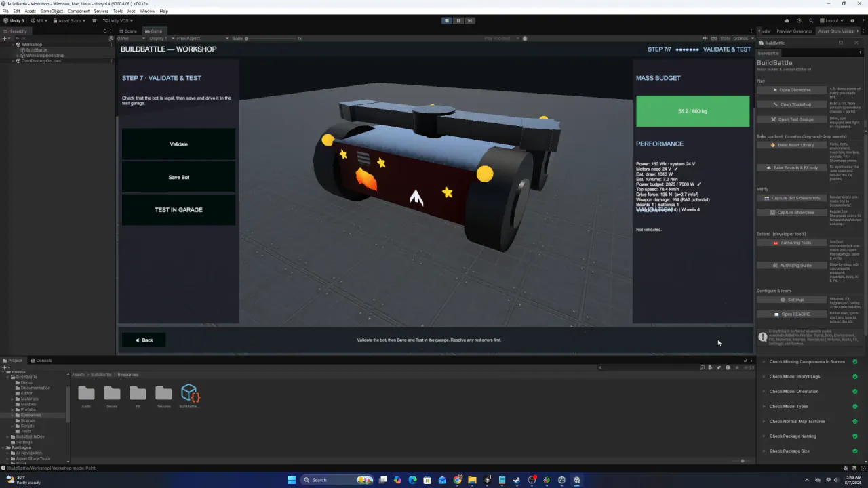Image resolution: width=868 pixels, height=488 pixels.
Task: Open the Audio folder in Resources
Action: 86,396
